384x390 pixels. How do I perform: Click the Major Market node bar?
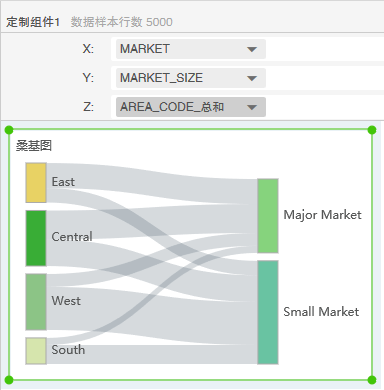[x=268, y=216]
